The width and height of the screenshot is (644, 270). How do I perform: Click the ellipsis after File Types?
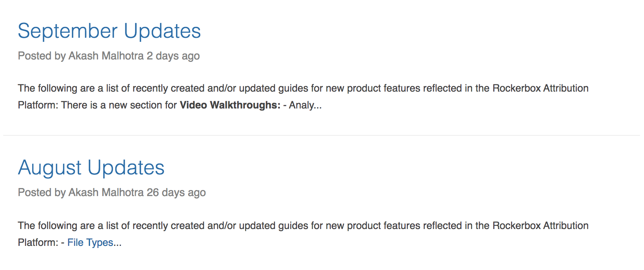(117, 243)
